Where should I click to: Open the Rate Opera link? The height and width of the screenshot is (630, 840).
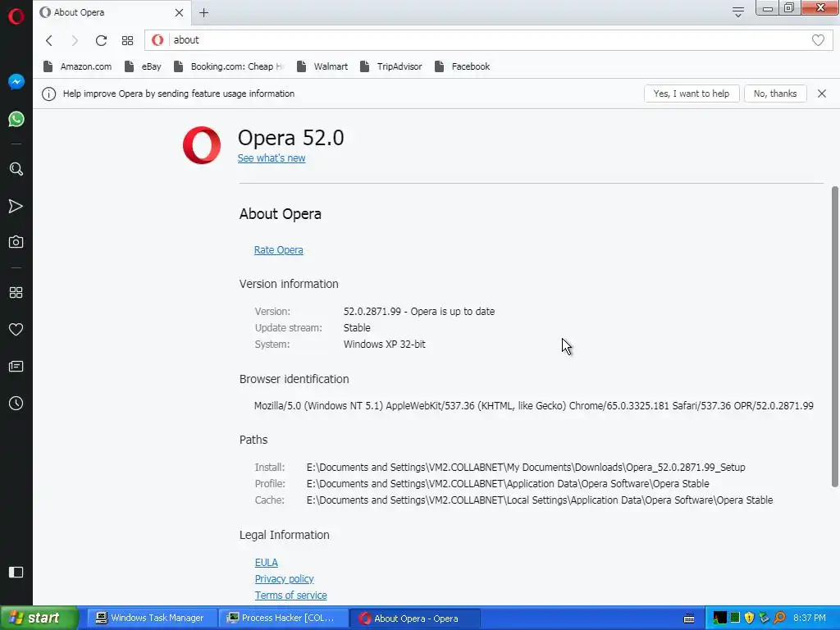pyautogui.click(x=279, y=250)
